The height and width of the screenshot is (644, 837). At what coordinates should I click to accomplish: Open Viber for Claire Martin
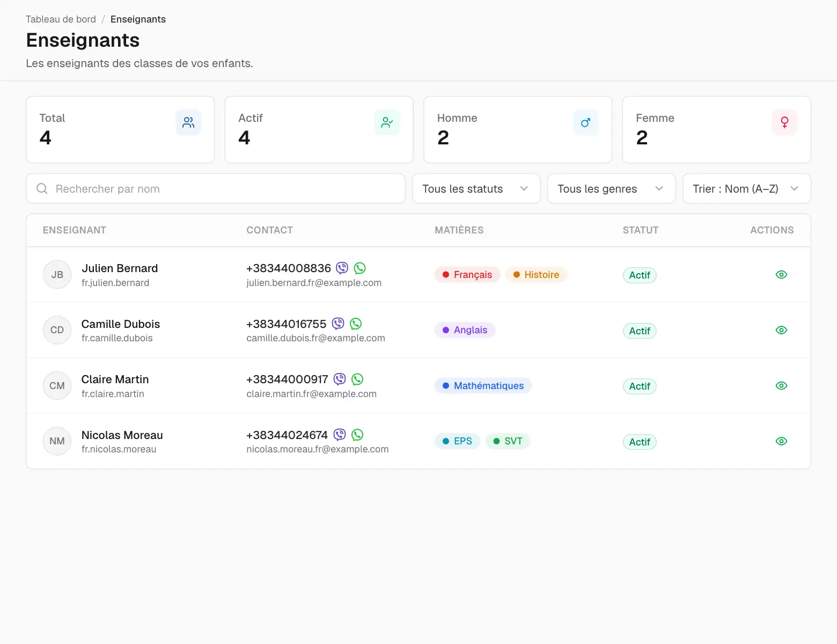click(340, 379)
